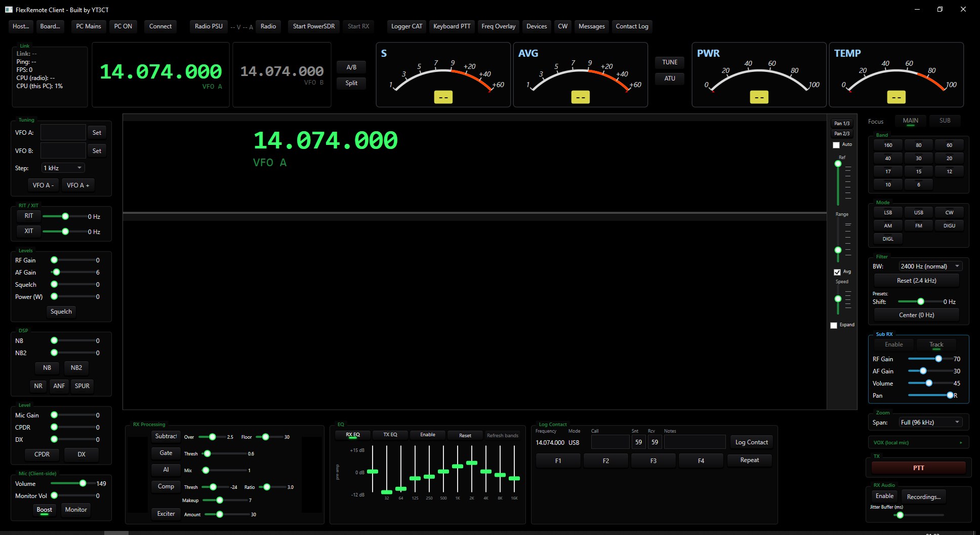Image resolution: width=980 pixels, height=535 pixels.
Task: Tick the Expand checkbox
Action: click(834, 325)
